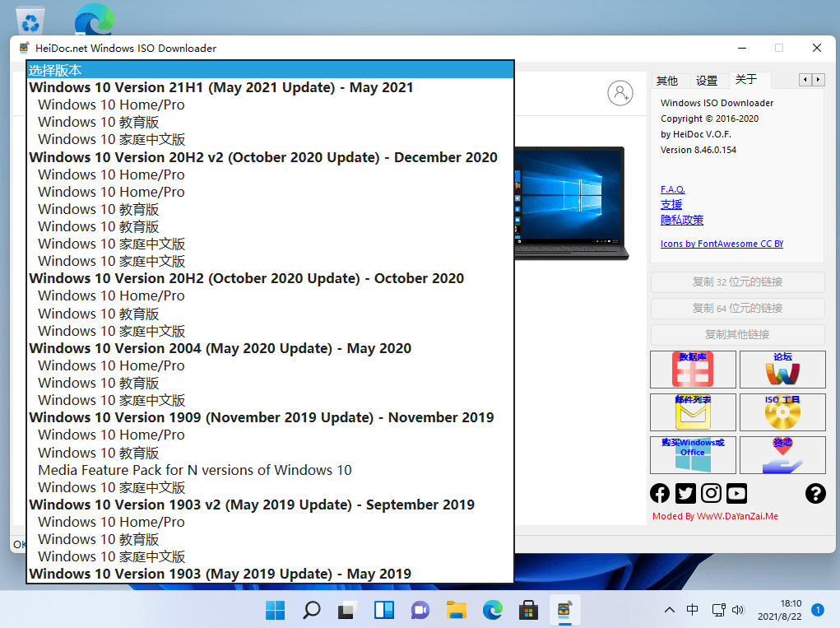Open Task View on the taskbar

pos(348,610)
